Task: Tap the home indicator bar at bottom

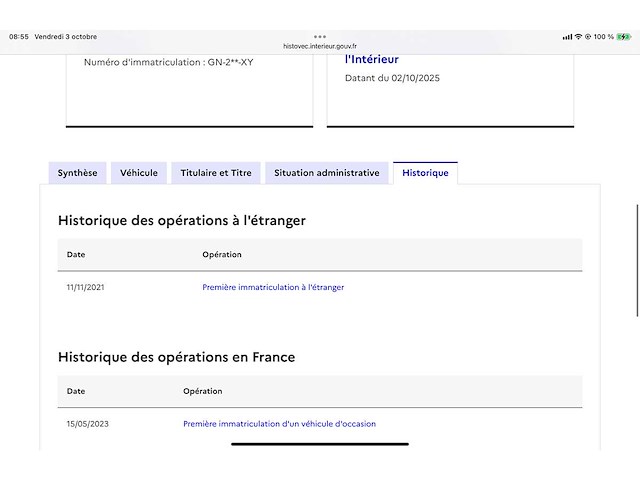Action: pyautogui.click(x=320, y=443)
